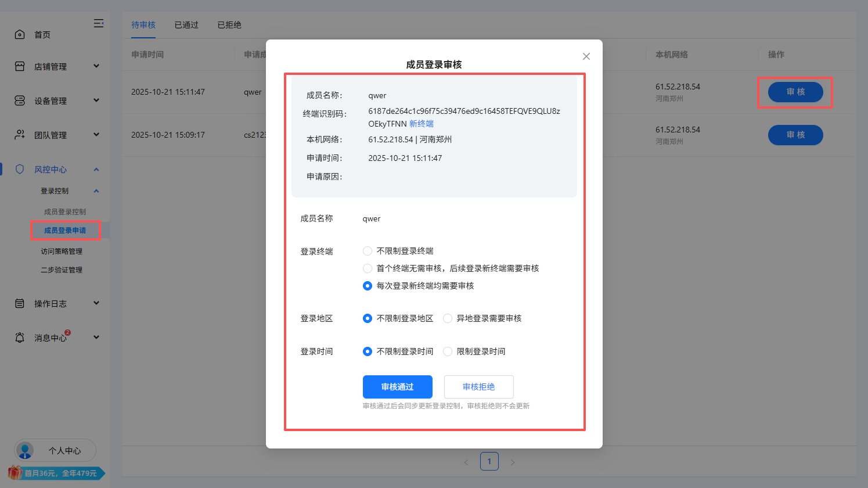Click the store management shop icon
This screenshot has width=868, height=488.
click(x=20, y=66)
